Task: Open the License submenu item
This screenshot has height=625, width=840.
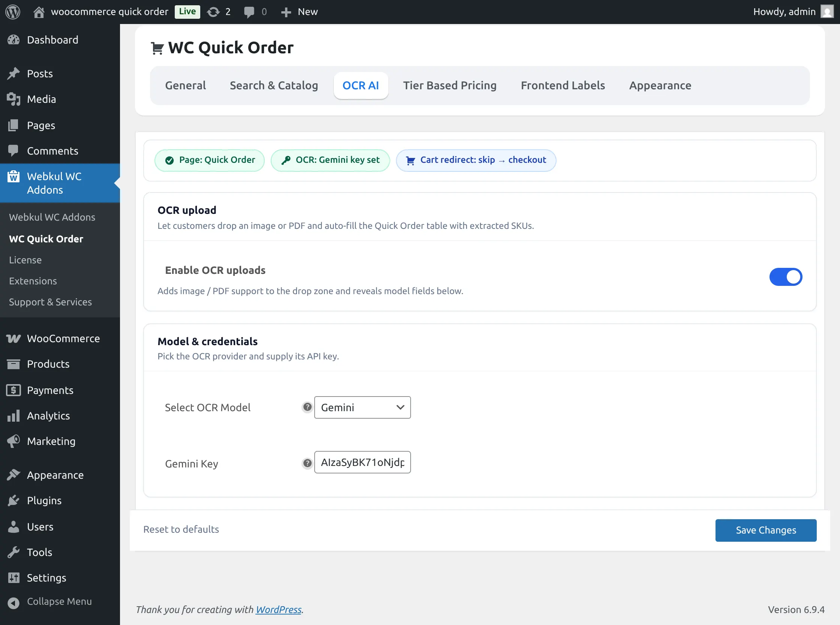Action: coord(25,260)
